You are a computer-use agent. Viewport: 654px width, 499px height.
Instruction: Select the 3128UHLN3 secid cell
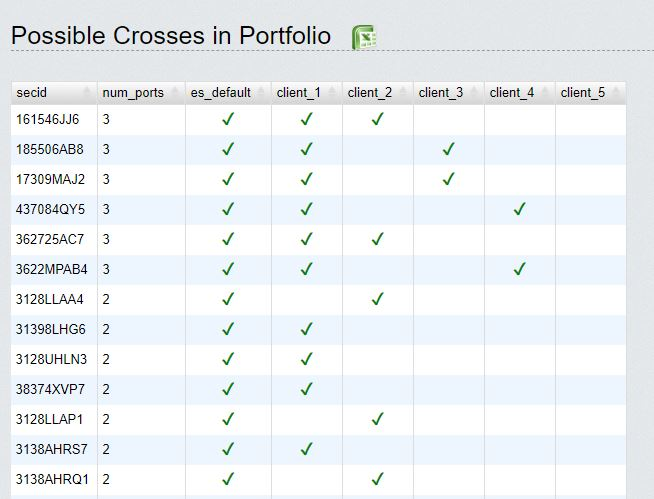coord(50,359)
